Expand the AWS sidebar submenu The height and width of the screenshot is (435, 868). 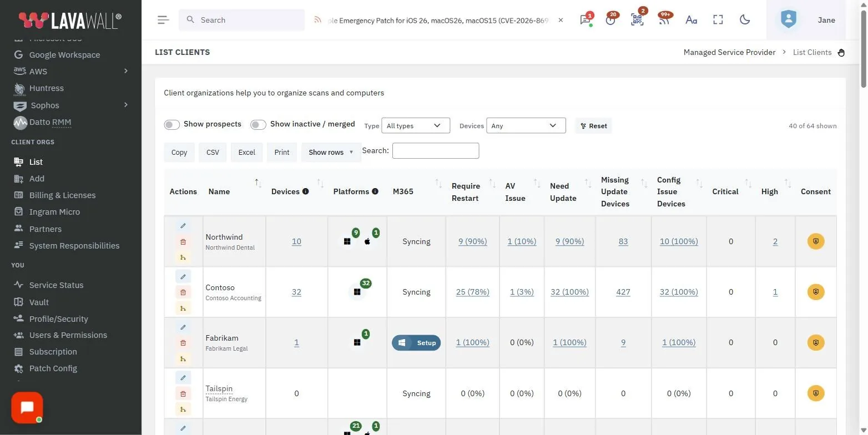[125, 71]
